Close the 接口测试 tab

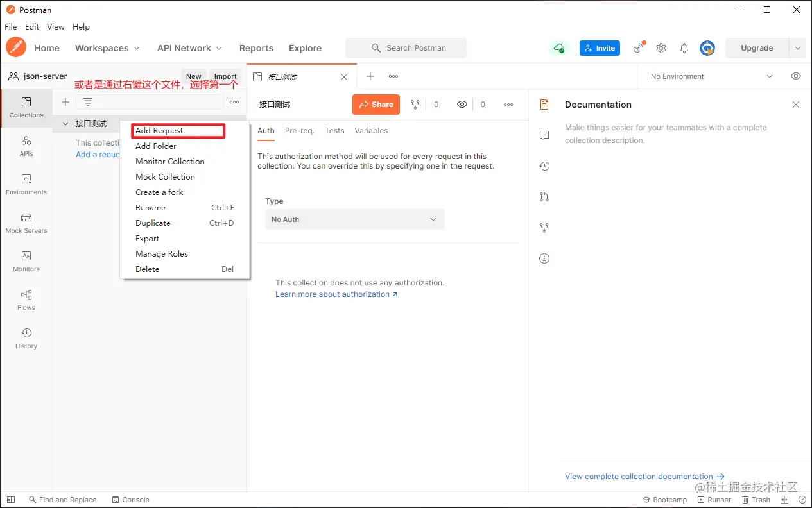[344, 77]
